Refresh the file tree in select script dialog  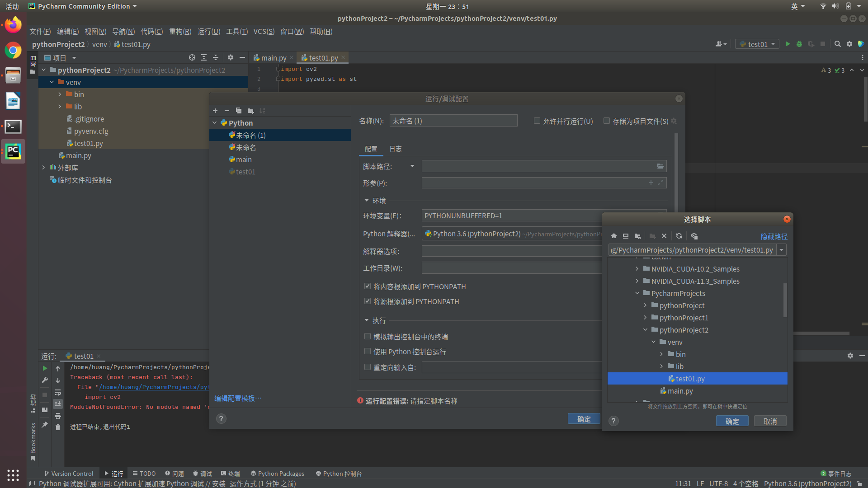679,236
